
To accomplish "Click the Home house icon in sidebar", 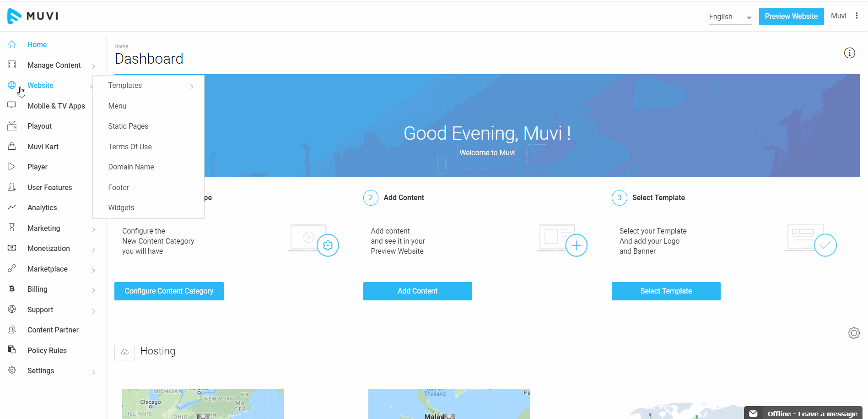I will coord(12,44).
